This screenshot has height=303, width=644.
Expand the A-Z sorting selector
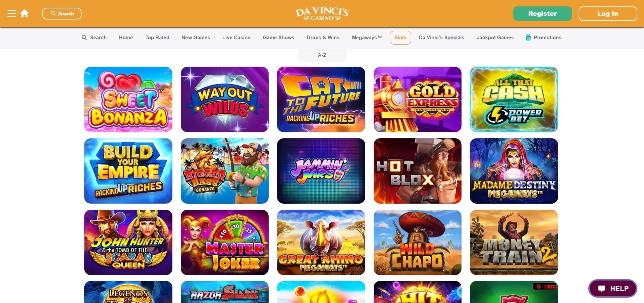(x=322, y=55)
